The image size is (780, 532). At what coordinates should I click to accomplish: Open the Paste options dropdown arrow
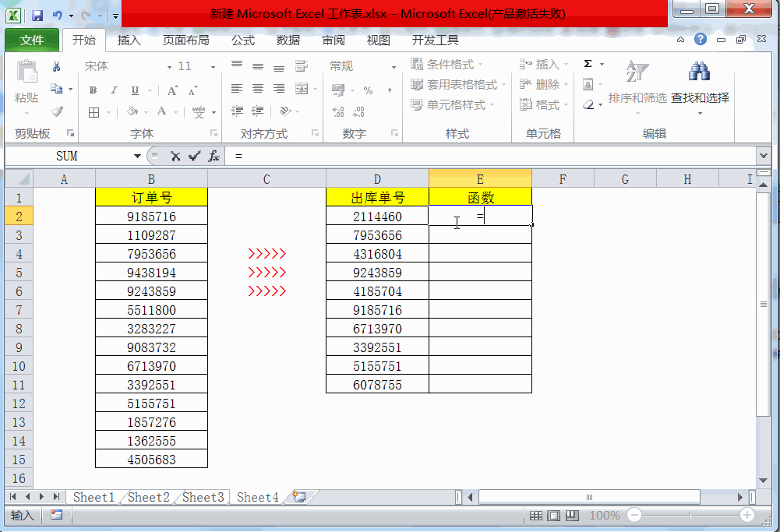click(x=26, y=114)
